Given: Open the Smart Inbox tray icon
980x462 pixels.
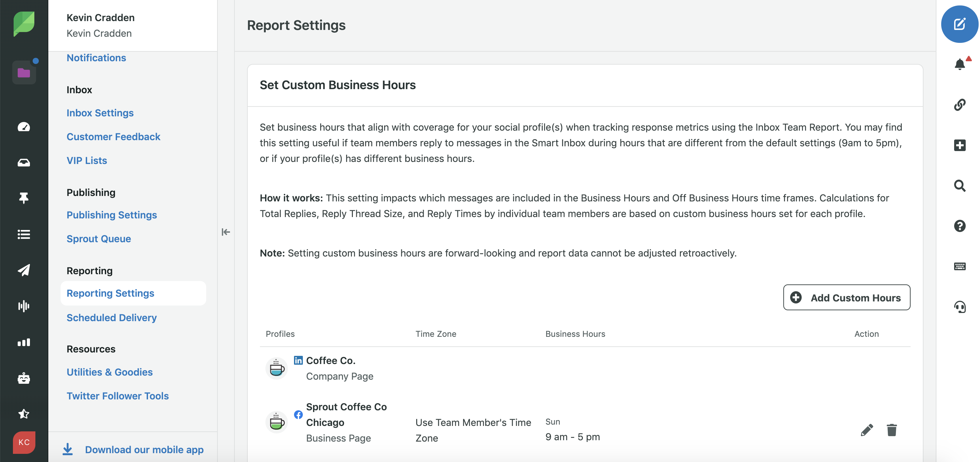Looking at the screenshot, I should click(23, 163).
